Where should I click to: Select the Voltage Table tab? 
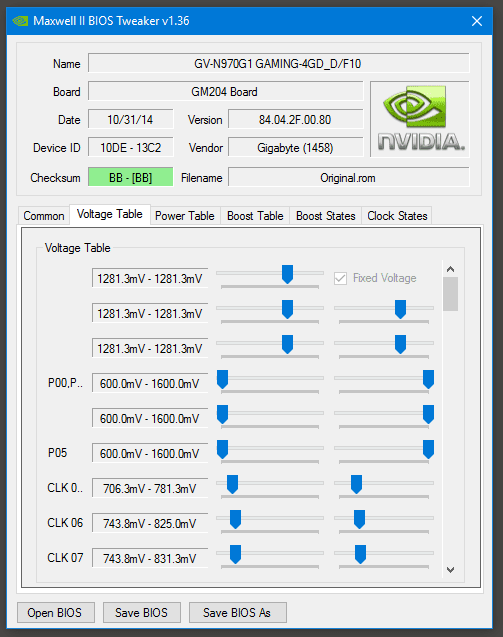click(x=110, y=214)
